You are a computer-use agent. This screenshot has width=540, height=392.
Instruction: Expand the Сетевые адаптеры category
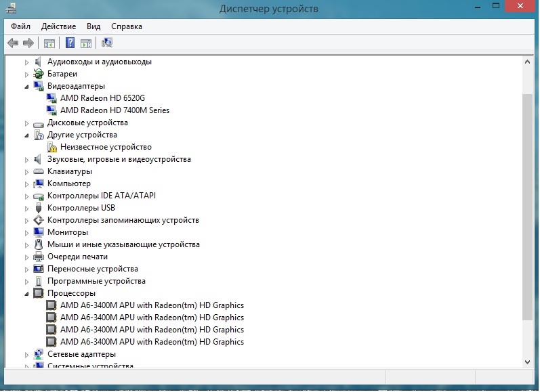[27, 354]
